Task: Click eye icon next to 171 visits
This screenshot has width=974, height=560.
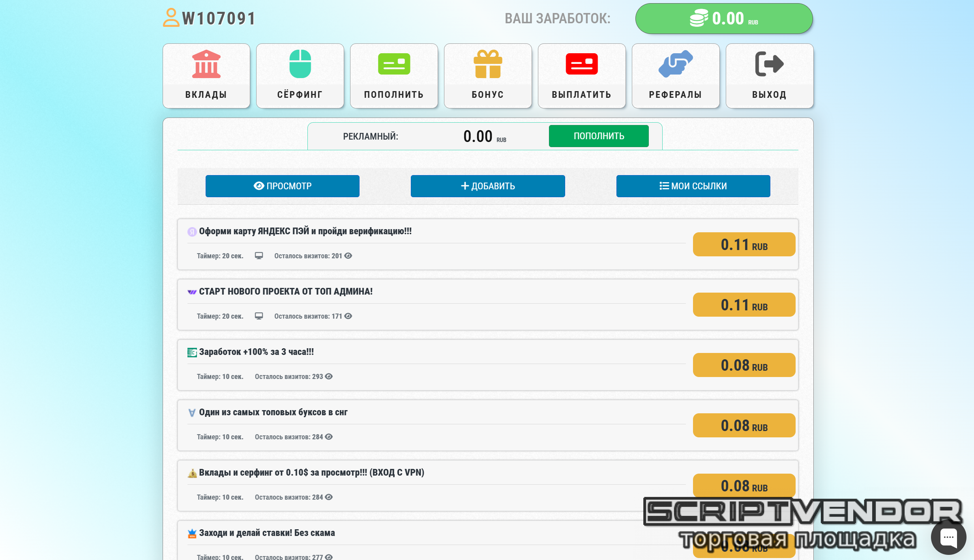Action: [348, 316]
